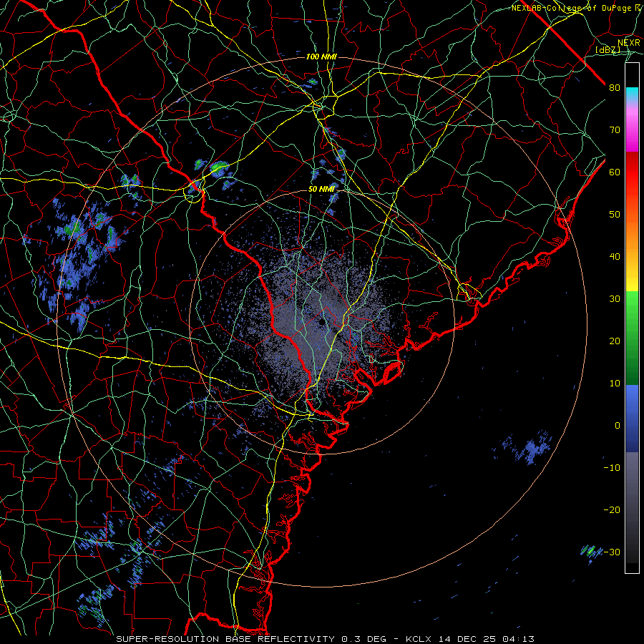644x644 pixels.
Task: Select the -20 value on the dBZ scale
Action: click(x=612, y=509)
